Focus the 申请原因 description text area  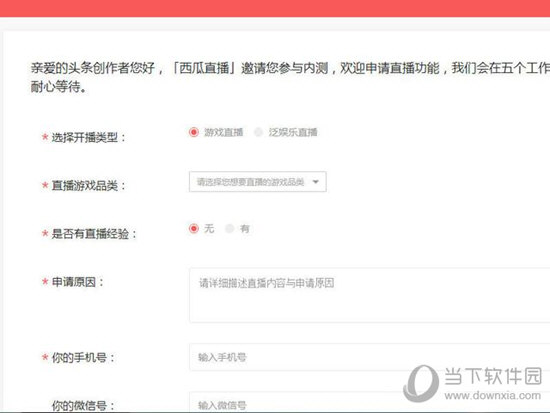370,295
